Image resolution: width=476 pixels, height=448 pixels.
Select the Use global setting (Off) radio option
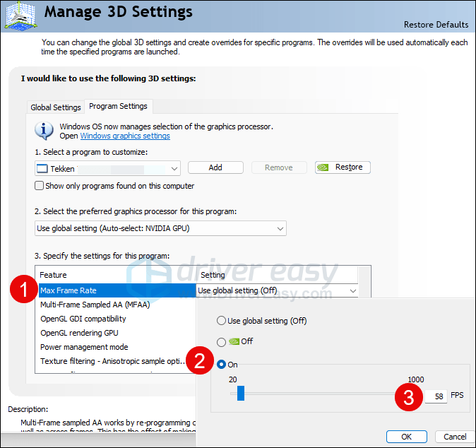[x=222, y=321]
